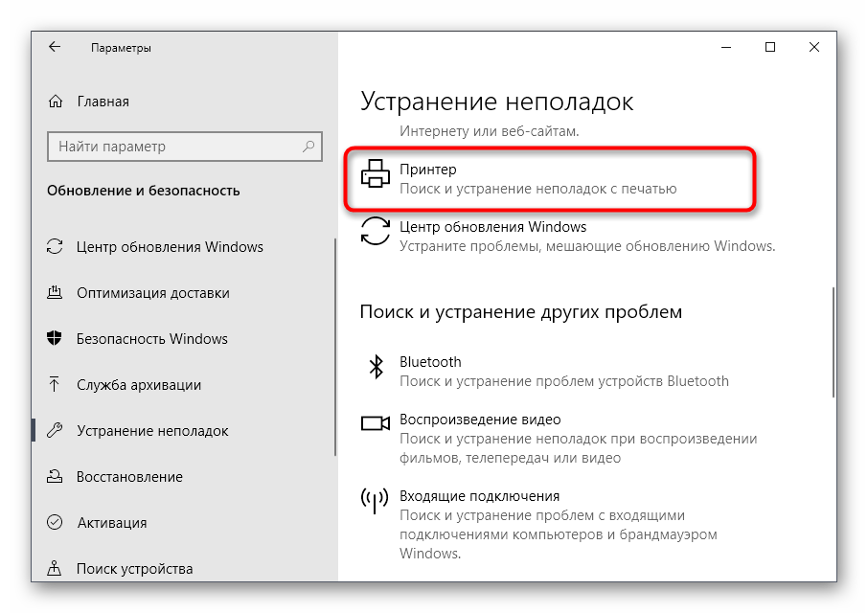868x613 pixels.
Task: Select Центр обновления Windows troubleshooter item
Action: tap(492, 228)
